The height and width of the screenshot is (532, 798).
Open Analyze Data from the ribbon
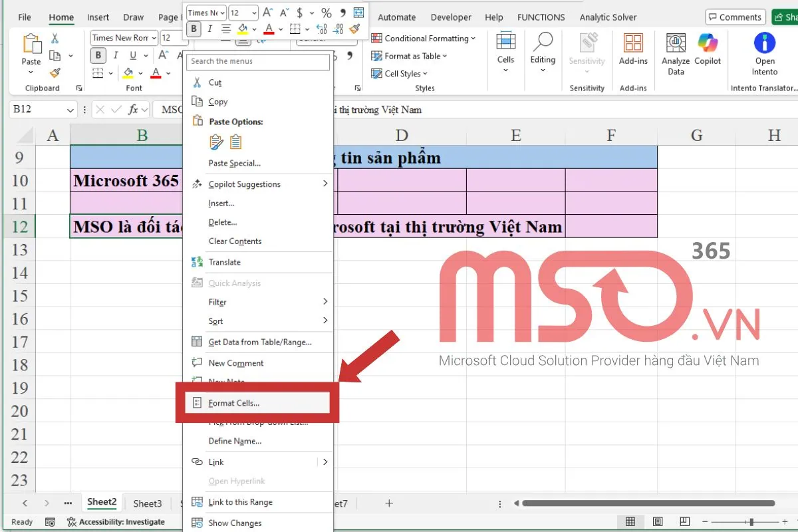[x=676, y=54]
